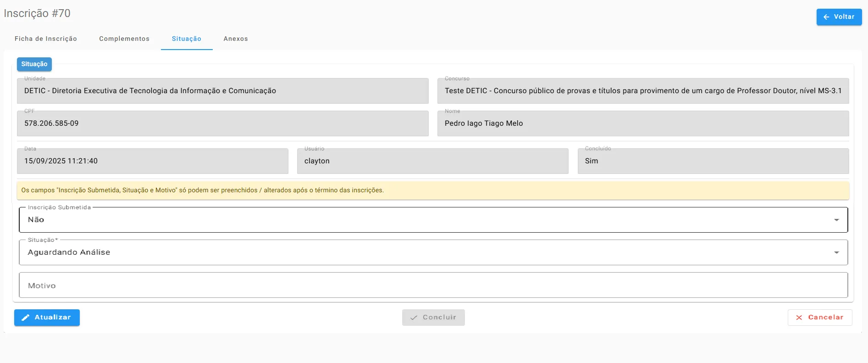Click the back arrow icon beside Voltar
868x363 pixels.
point(826,17)
